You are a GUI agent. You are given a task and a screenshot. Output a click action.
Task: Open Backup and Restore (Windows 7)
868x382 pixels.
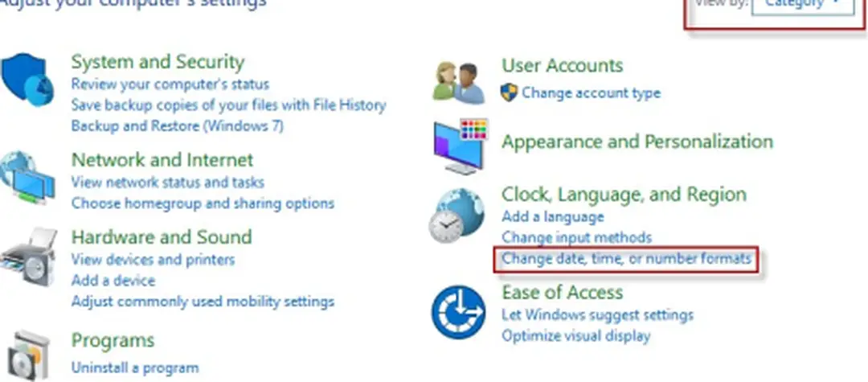click(x=177, y=126)
